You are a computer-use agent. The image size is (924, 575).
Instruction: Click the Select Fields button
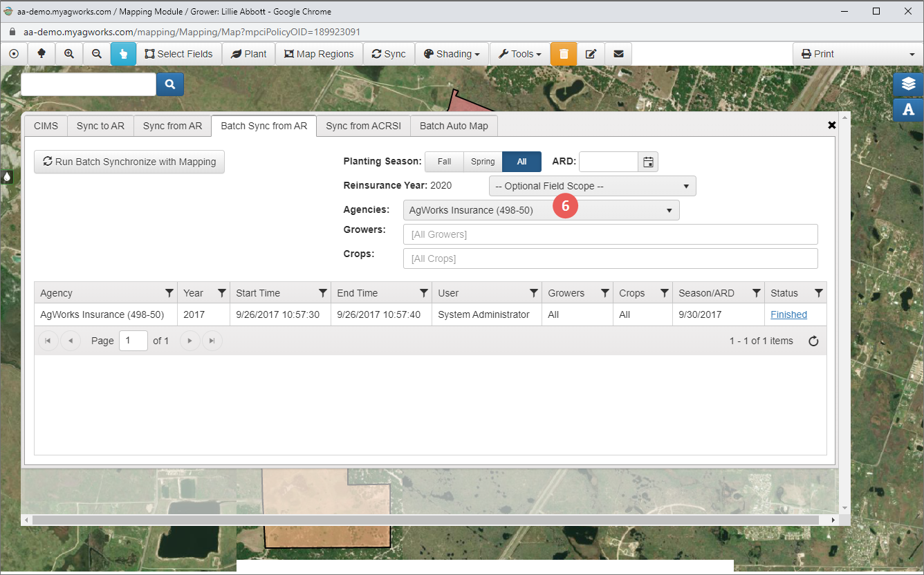[x=178, y=54]
